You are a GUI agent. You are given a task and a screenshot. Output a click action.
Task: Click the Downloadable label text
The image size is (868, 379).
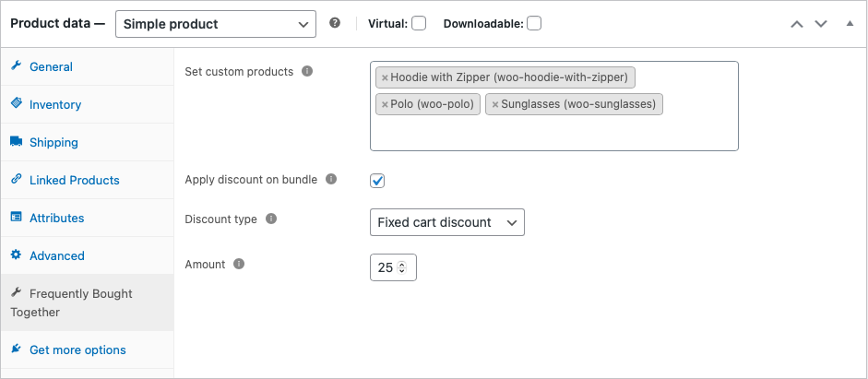(x=484, y=24)
